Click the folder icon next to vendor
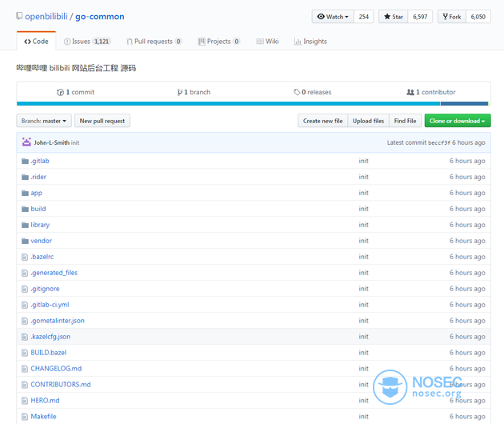The width and height of the screenshot is (504, 424). pyautogui.click(x=25, y=241)
